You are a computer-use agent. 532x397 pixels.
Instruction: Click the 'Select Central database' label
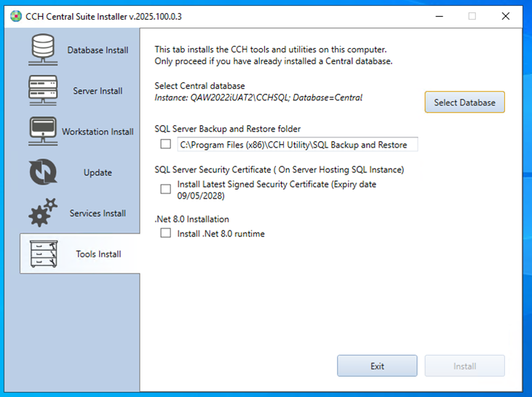point(200,86)
